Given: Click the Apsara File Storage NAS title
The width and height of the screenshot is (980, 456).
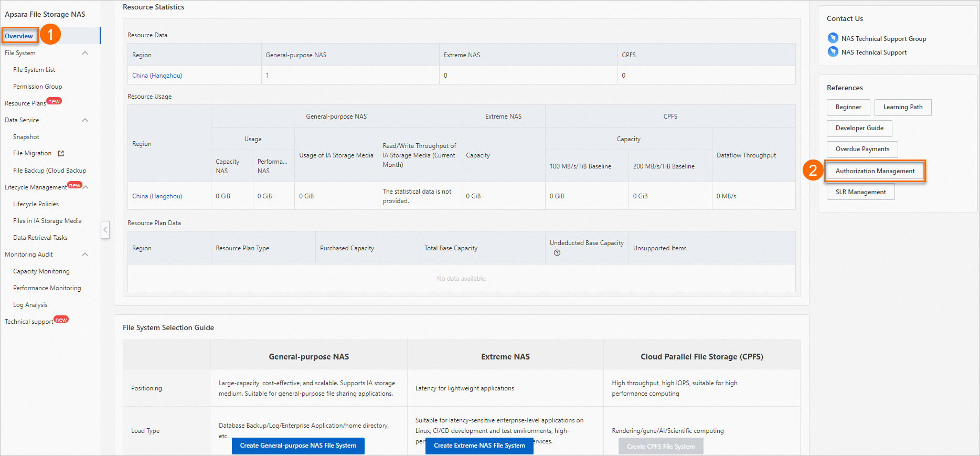Looking at the screenshot, I should click(x=45, y=14).
